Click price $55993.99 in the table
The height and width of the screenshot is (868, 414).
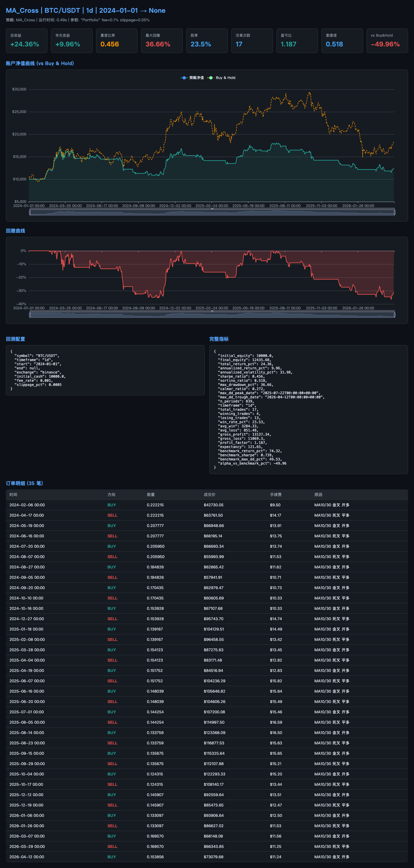[x=214, y=557]
